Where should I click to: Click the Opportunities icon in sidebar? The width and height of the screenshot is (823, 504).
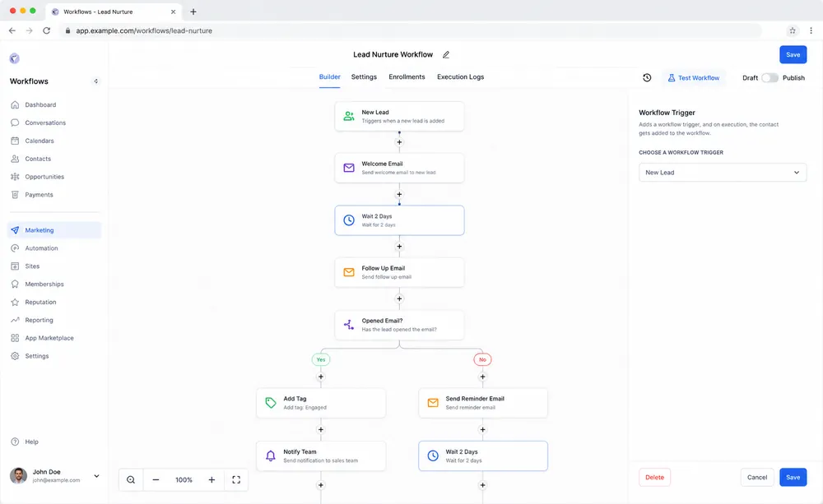coord(15,177)
